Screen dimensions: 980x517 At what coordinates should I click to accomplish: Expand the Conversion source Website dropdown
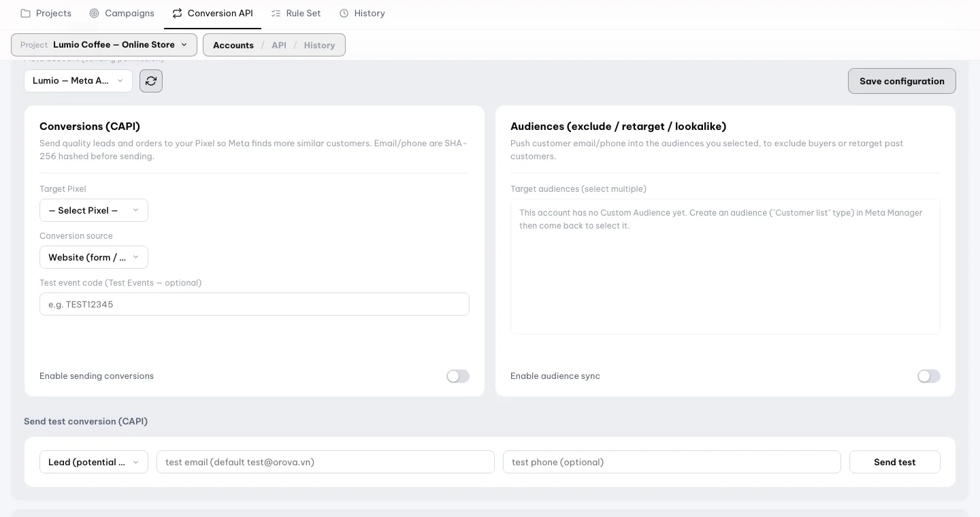click(x=94, y=257)
